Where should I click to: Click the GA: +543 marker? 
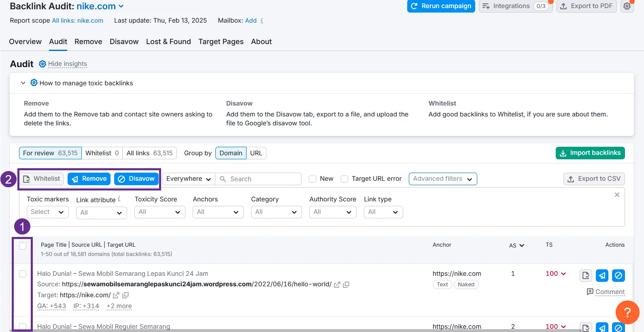[x=51, y=306]
